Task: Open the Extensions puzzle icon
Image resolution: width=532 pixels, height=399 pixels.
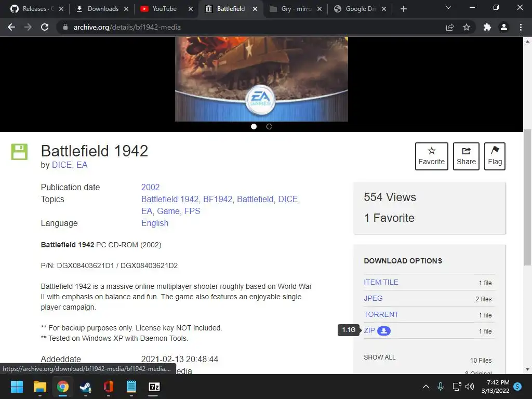Action: 487,27
